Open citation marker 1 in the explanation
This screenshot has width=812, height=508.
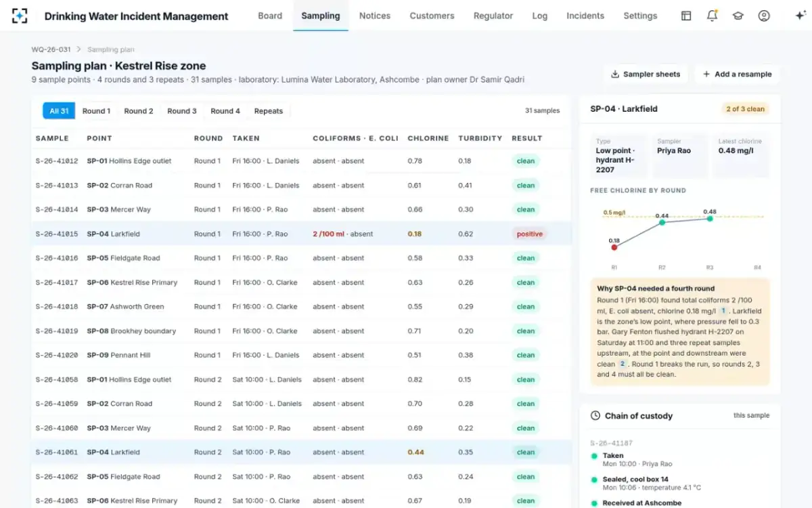[723, 311]
